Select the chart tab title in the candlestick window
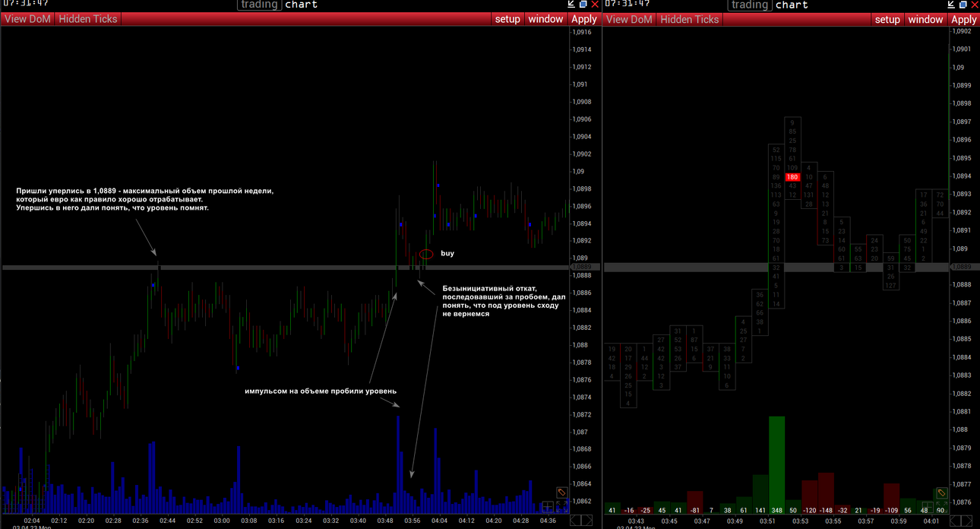The width and height of the screenshot is (980, 529). 302,5
